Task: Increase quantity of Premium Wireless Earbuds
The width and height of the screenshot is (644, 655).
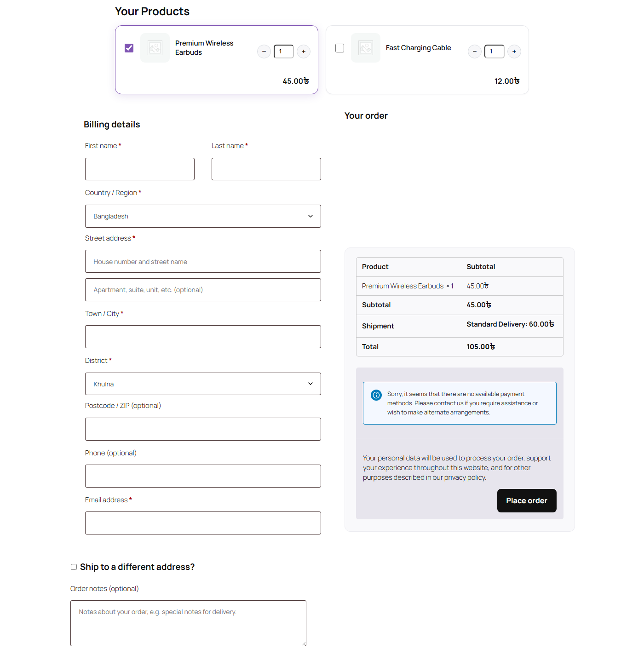Action: coord(304,52)
